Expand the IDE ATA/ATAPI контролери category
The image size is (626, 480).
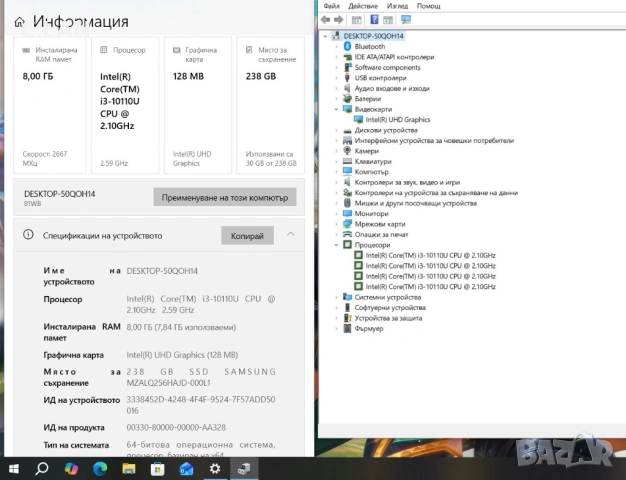336,57
